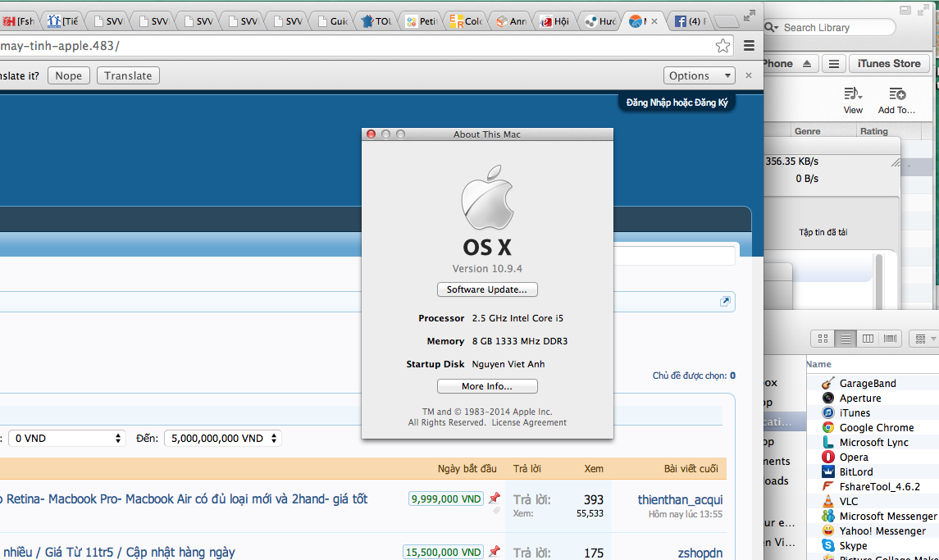Switch to the Guic tab in Chrome
The image size is (939, 560).
click(332, 21)
